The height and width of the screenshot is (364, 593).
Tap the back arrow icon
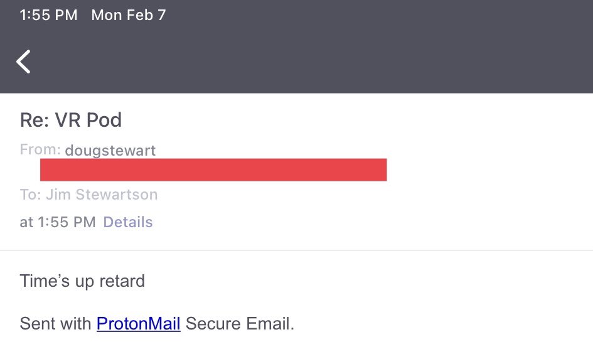(24, 62)
